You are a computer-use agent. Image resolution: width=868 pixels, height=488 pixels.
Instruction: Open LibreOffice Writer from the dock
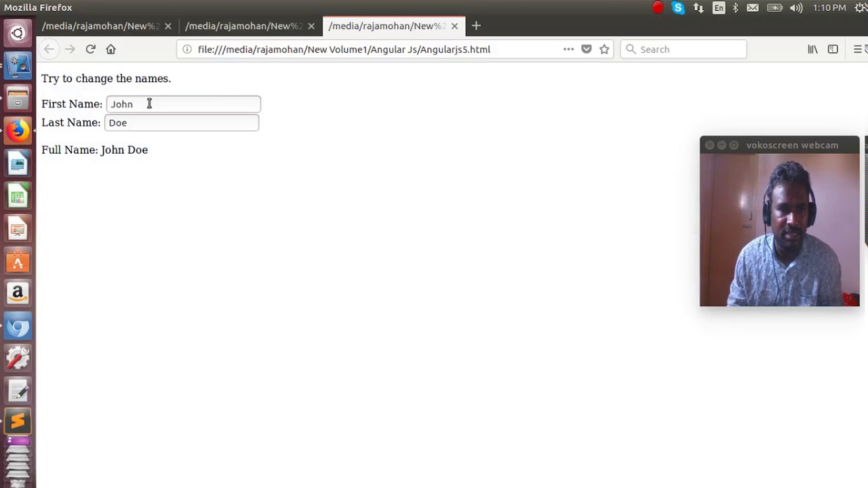tap(18, 163)
